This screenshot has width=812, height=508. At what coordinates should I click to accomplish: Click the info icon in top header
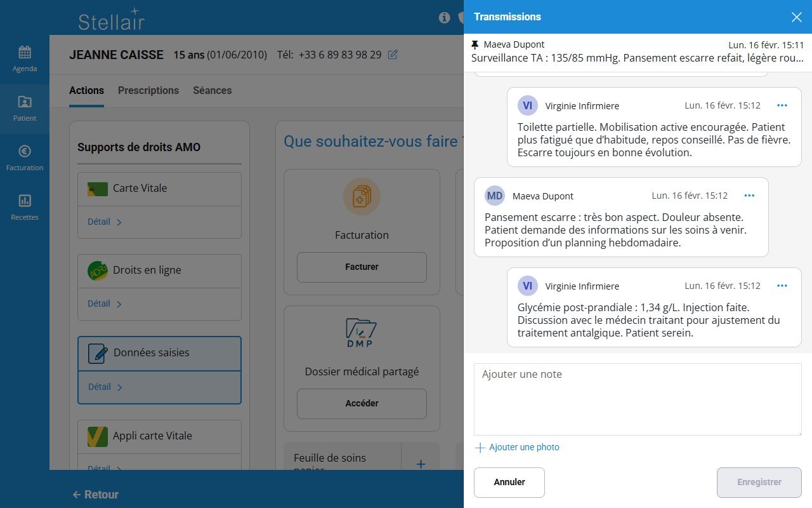pos(445,18)
